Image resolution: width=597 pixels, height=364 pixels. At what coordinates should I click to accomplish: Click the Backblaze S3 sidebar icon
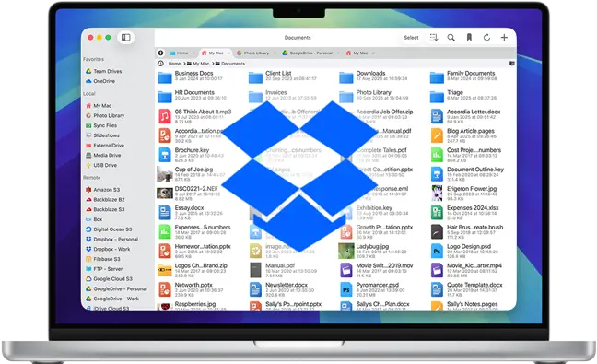(x=88, y=209)
